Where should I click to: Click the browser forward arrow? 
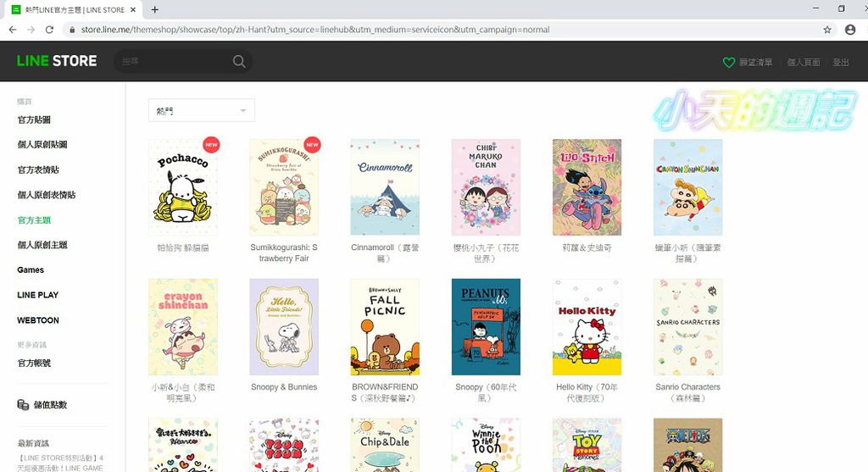[x=31, y=30]
